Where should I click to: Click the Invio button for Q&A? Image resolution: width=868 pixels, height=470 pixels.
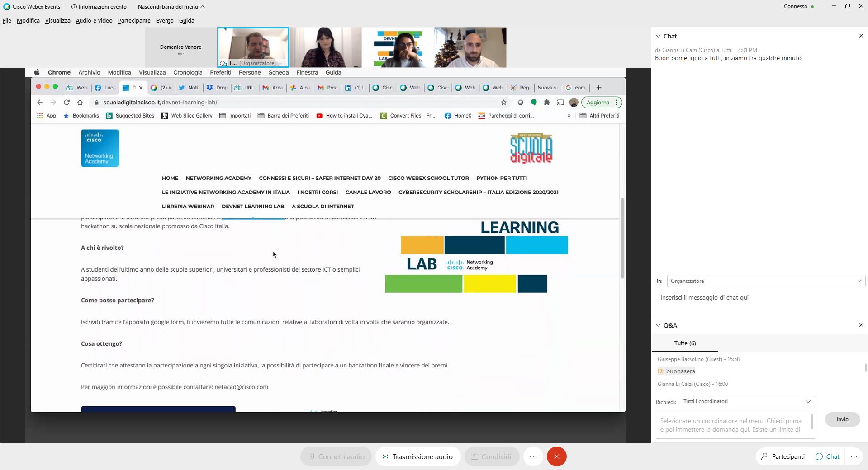[842, 419]
